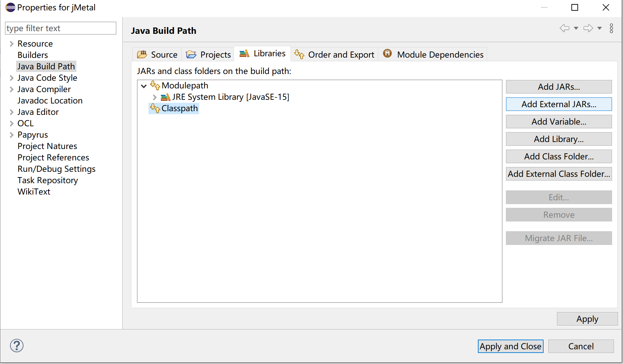Image resolution: width=623 pixels, height=364 pixels.
Task: Click the Help question mark icon
Action: (16, 345)
